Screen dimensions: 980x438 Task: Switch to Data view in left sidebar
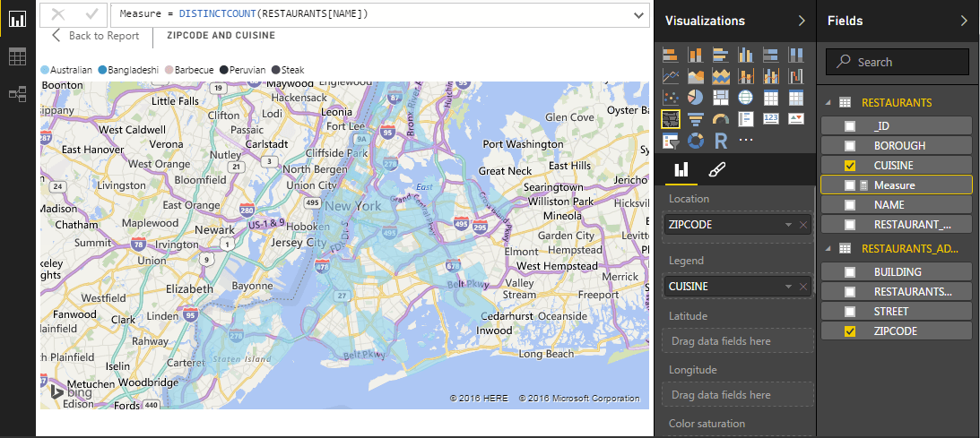[x=17, y=56]
